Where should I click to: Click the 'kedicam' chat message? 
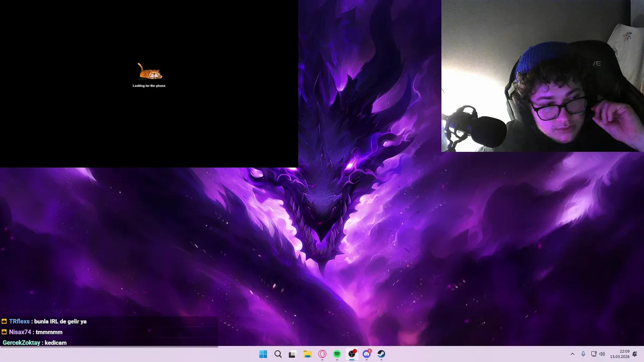55,342
